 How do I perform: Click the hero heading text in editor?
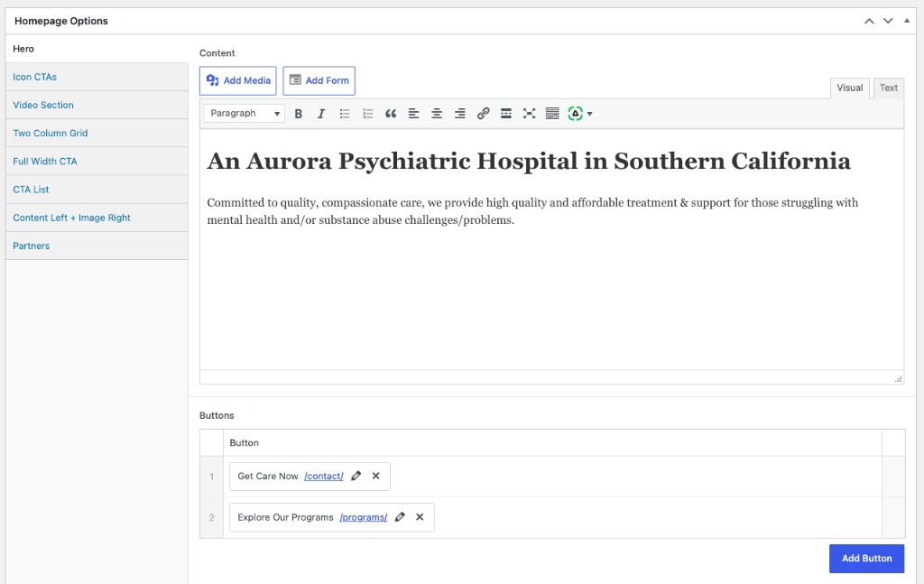pos(529,162)
